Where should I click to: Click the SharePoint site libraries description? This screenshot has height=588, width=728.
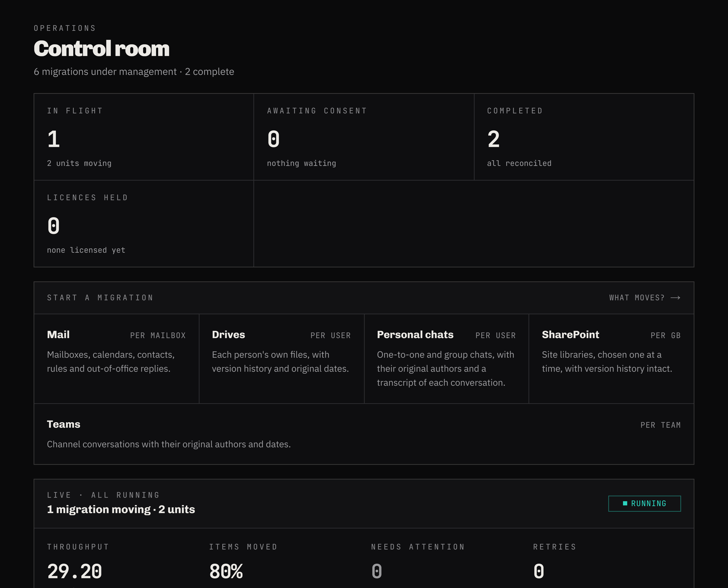tap(607, 361)
